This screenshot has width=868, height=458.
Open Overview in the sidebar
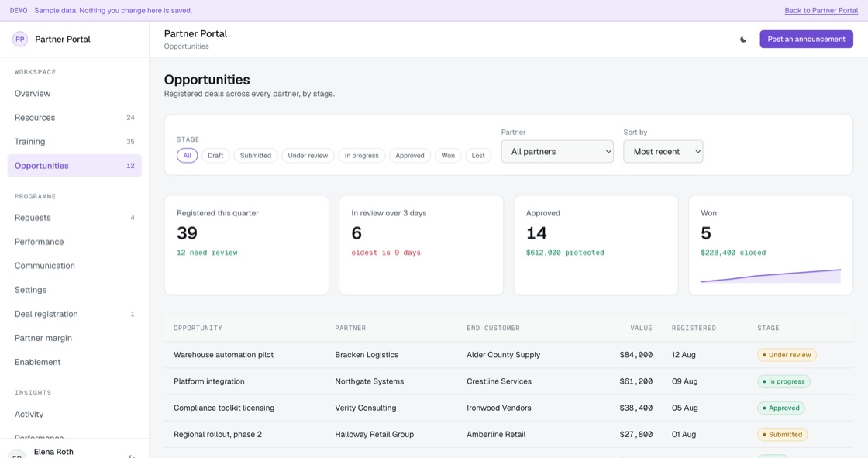coord(74,94)
